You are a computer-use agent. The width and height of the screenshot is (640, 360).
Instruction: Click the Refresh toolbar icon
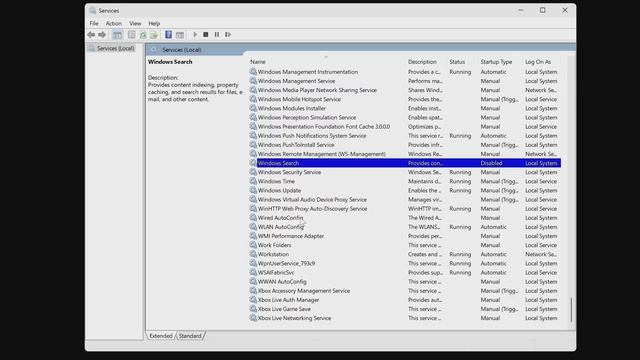click(x=143, y=35)
